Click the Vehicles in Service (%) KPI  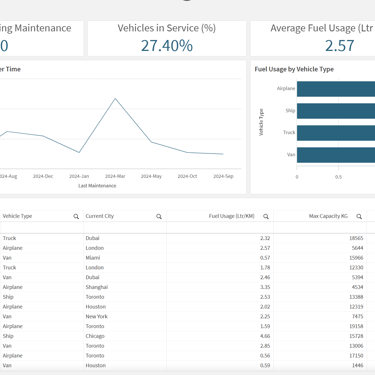pyautogui.click(x=167, y=38)
